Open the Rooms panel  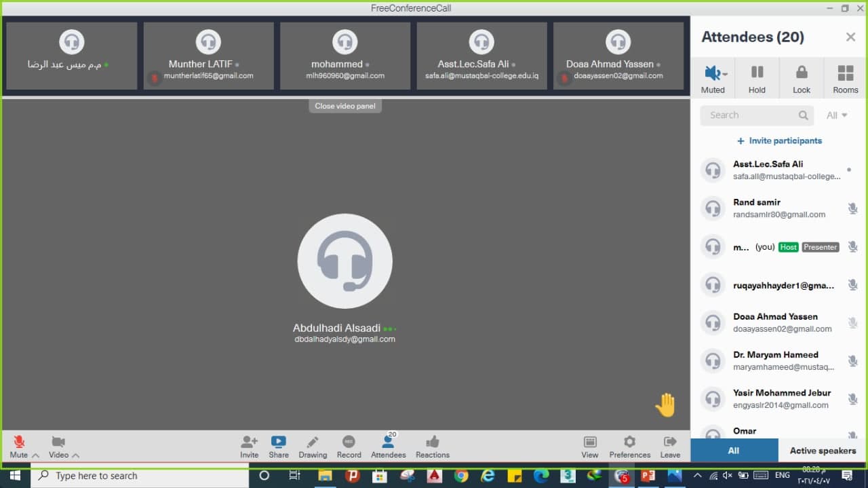coord(845,77)
